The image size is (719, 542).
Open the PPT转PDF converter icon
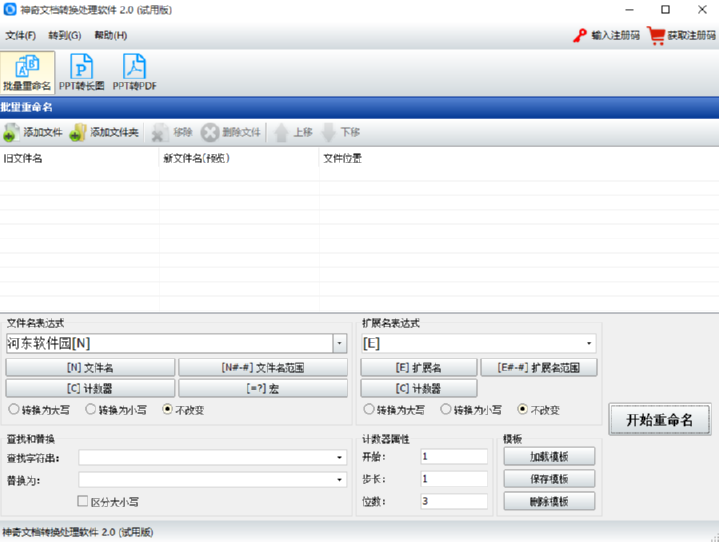coord(134,66)
